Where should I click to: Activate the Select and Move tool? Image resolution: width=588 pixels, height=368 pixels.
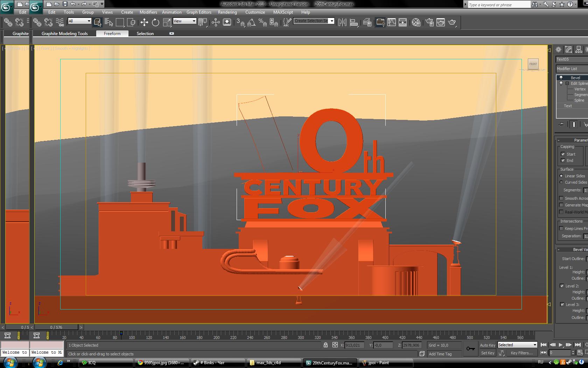(x=144, y=22)
